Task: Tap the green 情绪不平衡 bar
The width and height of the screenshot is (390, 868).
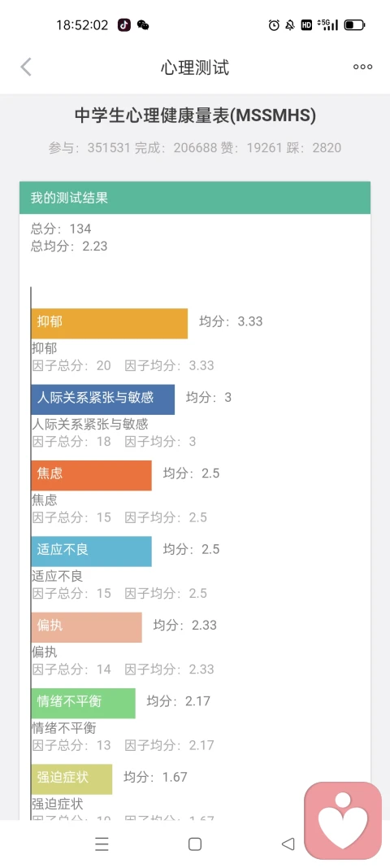Action: click(x=83, y=703)
